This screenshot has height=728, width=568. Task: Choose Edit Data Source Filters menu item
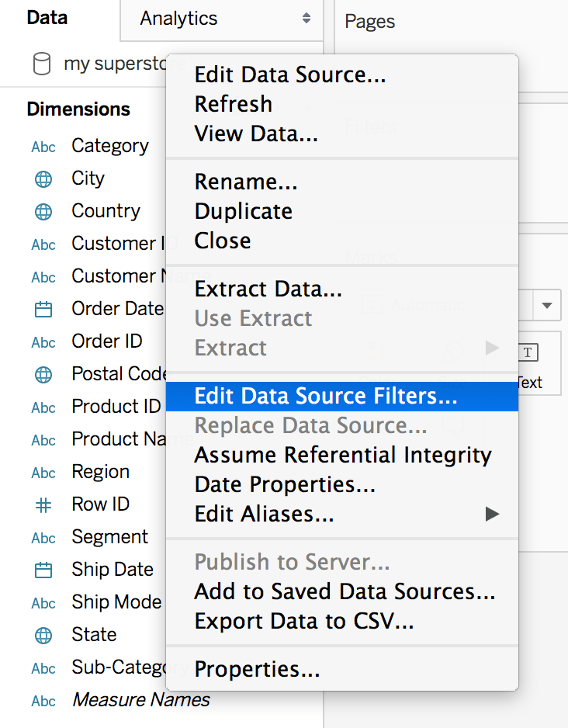326,396
